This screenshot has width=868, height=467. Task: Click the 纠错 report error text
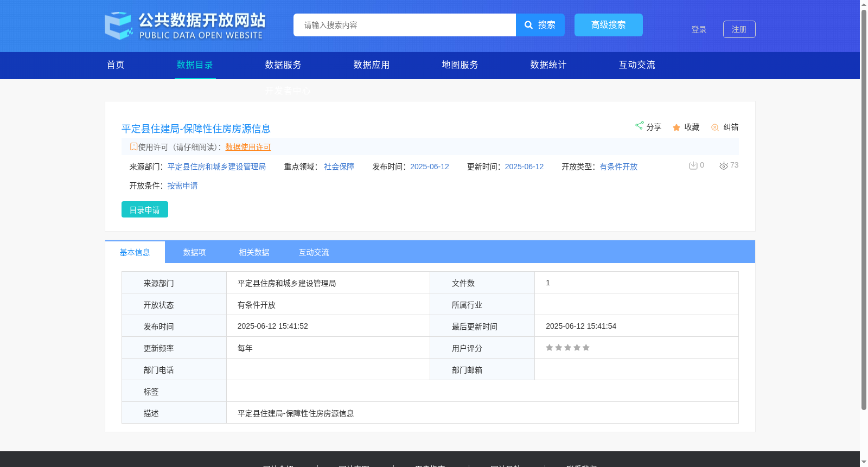click(x=731, y=127)
